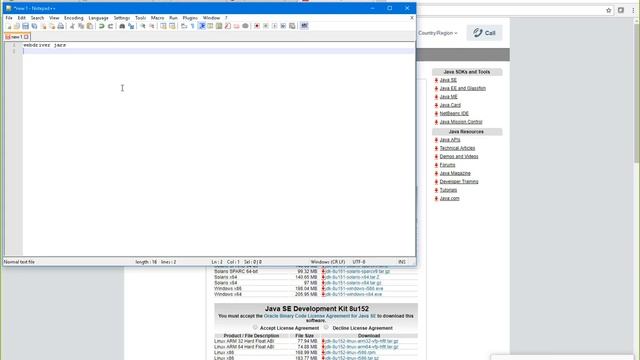
Task: Click the Close document icon in Notepad++ toolbar
Action: tap(43, 26)
